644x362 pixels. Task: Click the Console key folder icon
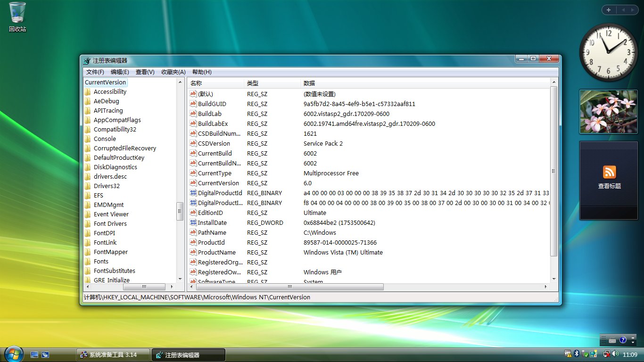(x=88, y=139)
